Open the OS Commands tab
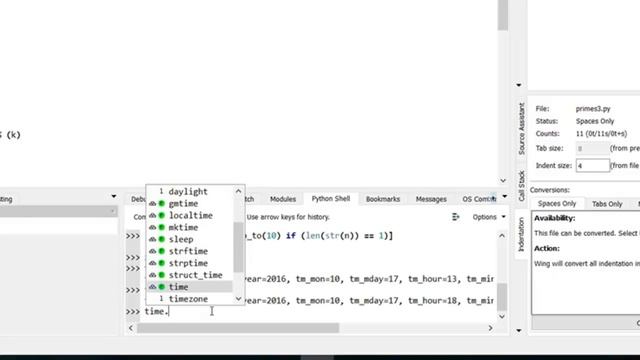Viewport: 640px width, 360px height. pyautogui.click(x=479, y=199)
